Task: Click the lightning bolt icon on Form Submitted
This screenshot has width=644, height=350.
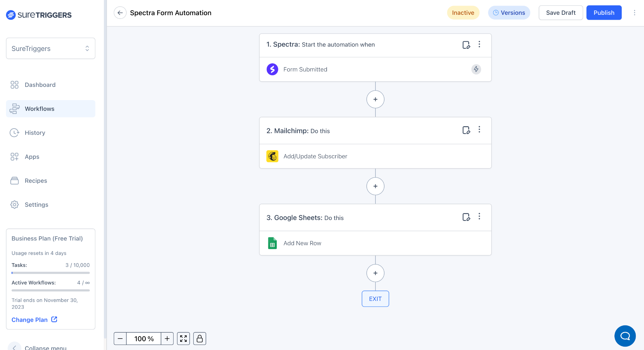Action: pyautogui.click(x=476, y=69)
